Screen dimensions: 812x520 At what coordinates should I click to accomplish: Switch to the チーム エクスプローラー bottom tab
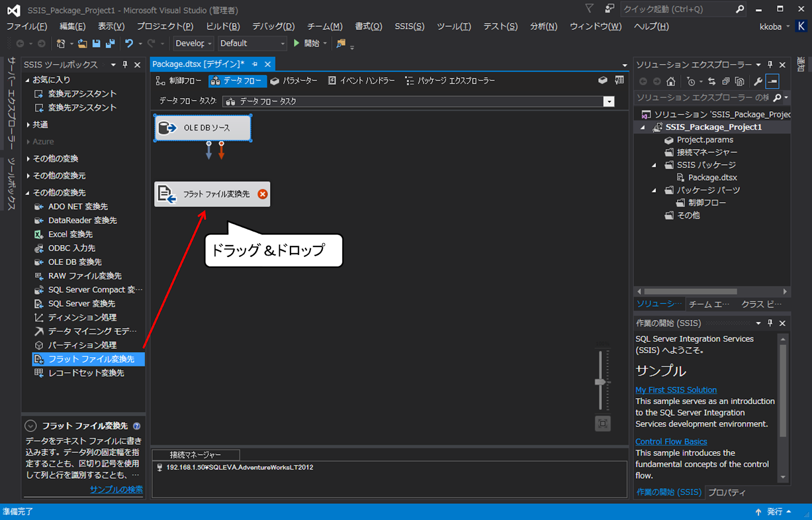[x=709, y=304]
